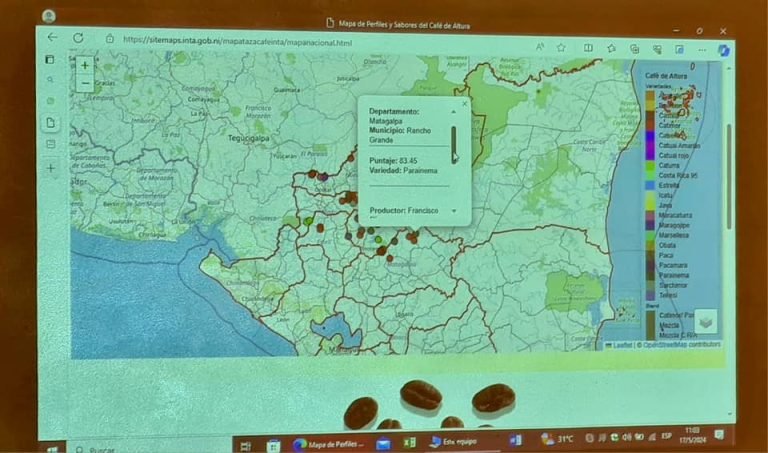This screenshot has width=768, height=453.
Task: Open Microsoft Store from the taskbar
Action: click(273, 446)
